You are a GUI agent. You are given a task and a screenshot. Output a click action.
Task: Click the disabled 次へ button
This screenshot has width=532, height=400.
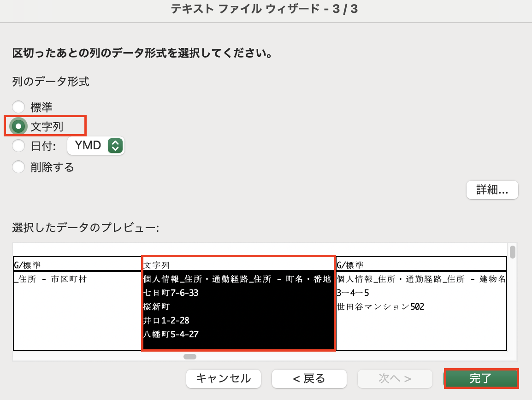click(395, 378)
